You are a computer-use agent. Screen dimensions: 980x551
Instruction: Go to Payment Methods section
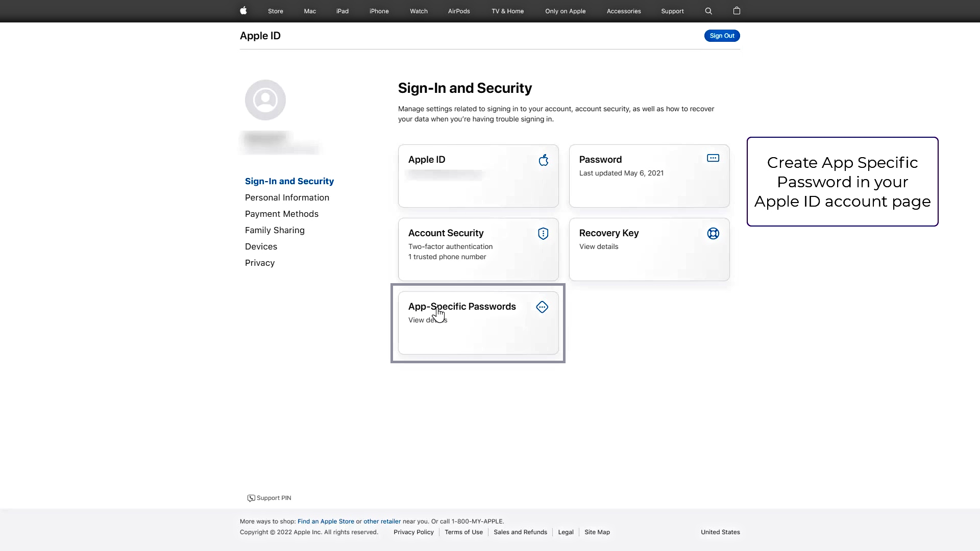(x=282, y=214)
